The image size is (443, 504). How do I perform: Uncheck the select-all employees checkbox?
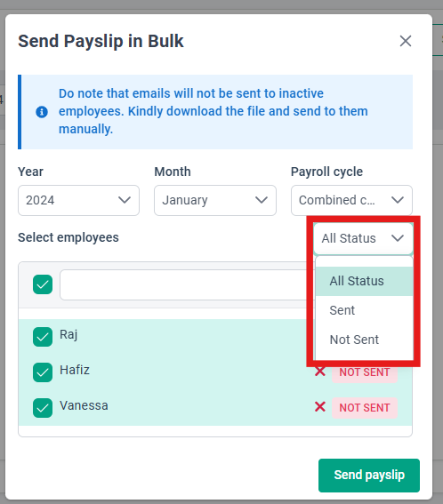[x=43, y=284]
